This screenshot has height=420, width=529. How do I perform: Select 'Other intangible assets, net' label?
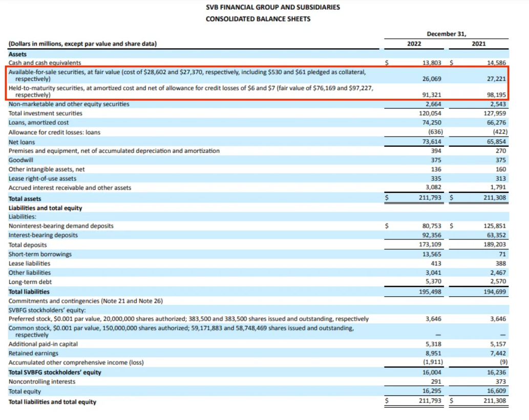coord(47,169)
